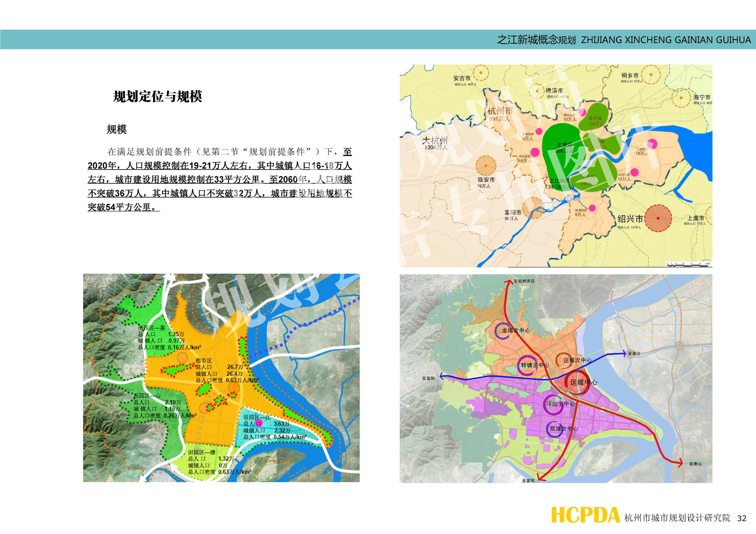This screenshot has width=756, height=534.
Task: Click the 至富阳 label at the blue arrow's left end
Action: [428, 379]
